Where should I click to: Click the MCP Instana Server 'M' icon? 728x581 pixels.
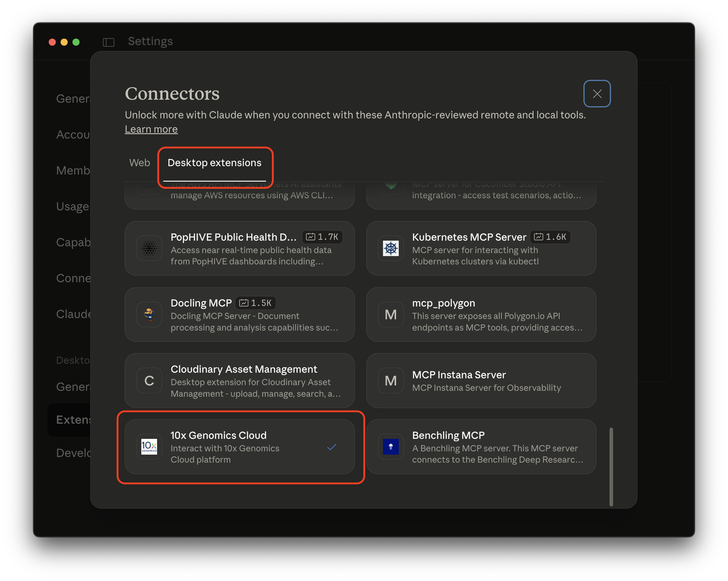[391, 381]
